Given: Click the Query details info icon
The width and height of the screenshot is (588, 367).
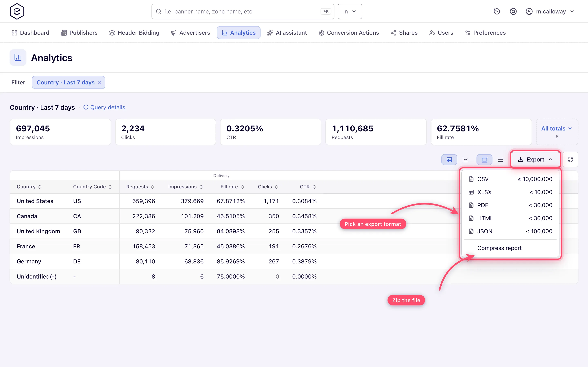Looking at the screenshot, I should [x=86, y=107].
